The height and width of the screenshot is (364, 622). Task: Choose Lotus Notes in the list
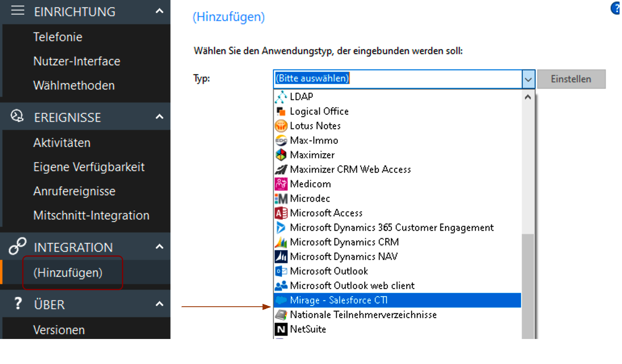[397, 126]
